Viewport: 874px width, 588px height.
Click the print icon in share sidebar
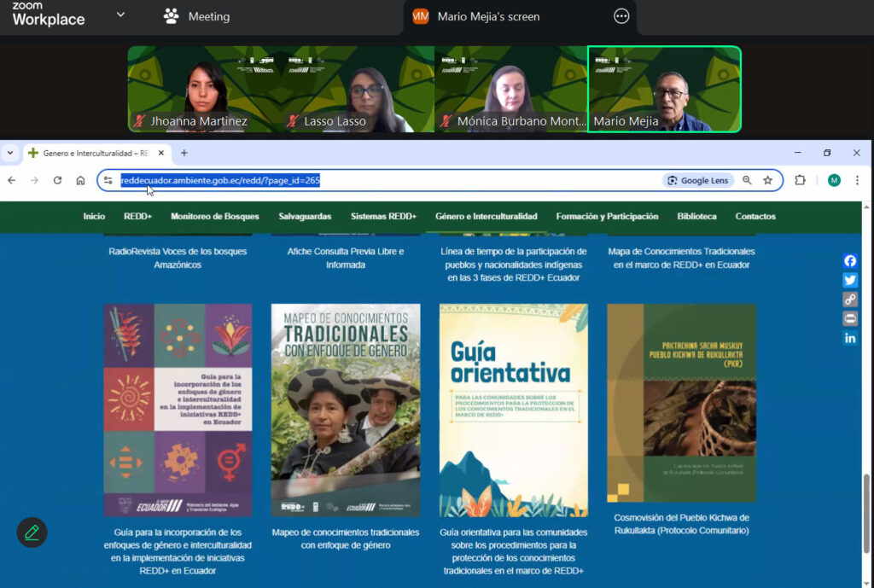850,318
